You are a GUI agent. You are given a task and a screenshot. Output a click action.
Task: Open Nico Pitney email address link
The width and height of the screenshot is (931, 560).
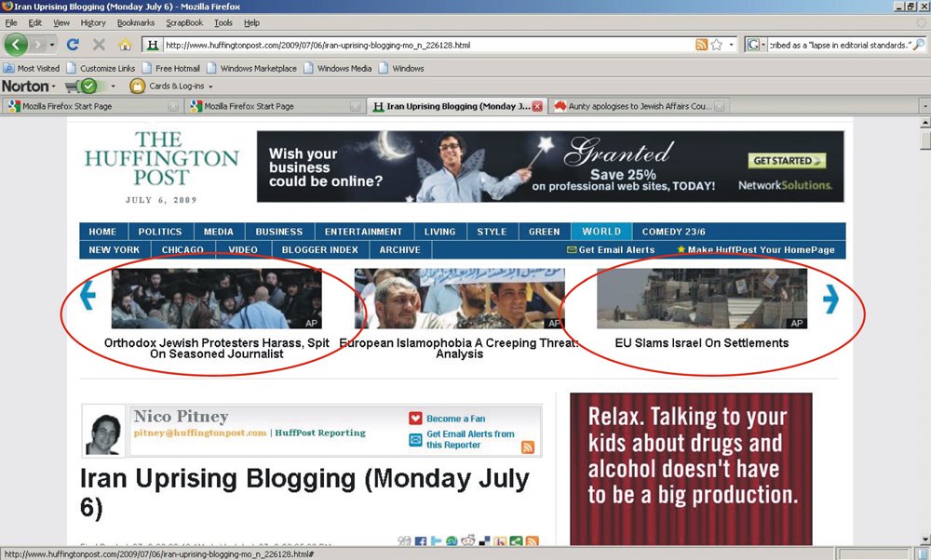[x=200, y=433]
